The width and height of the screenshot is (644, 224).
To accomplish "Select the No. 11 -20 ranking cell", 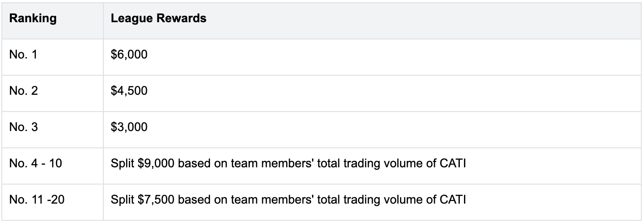I will click(x=36, y=199).
